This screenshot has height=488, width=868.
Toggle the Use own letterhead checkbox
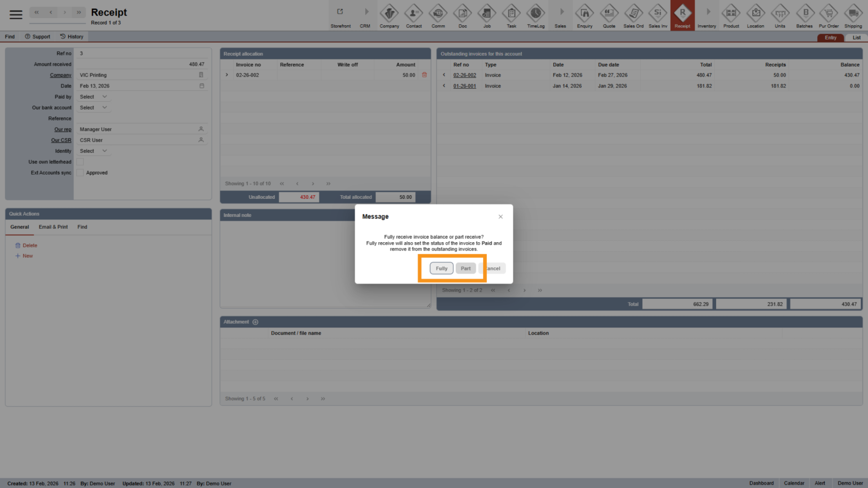(80, 162)
